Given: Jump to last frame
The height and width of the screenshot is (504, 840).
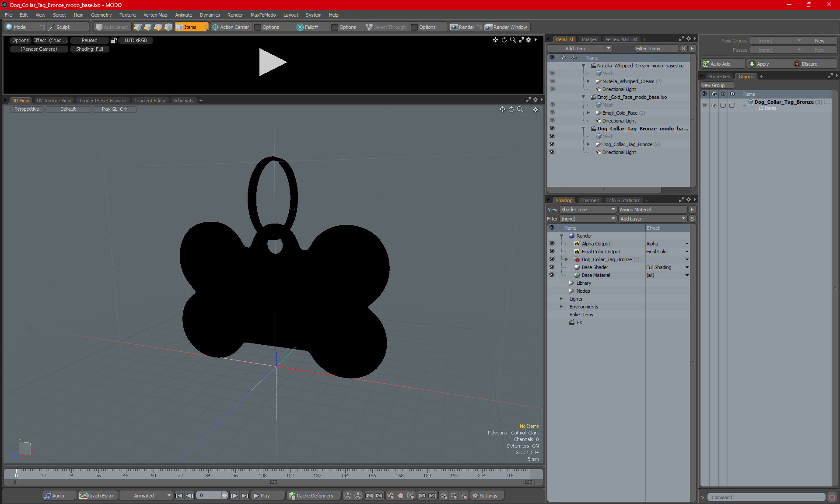Looking at the screenshot, I should pyautogui.click(x=245, y=496).
